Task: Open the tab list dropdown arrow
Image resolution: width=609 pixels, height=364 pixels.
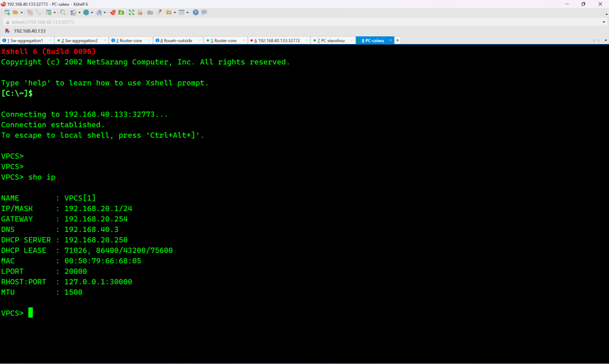Action: point(604,40)
